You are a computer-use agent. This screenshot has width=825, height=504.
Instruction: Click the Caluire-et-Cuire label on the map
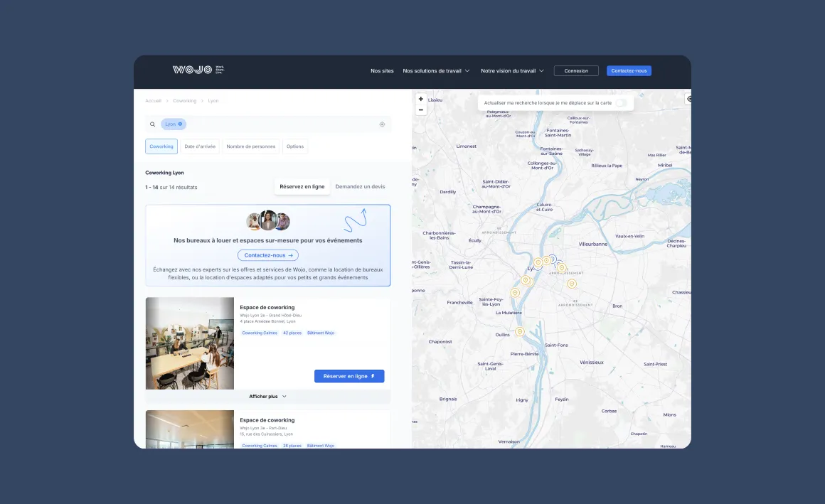coord(545,207)
